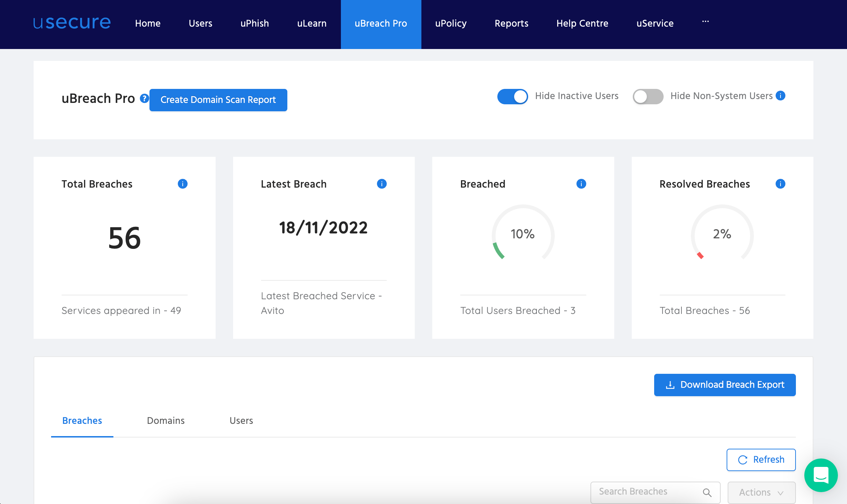Open the uPhish menu item
Viewport: 847px width, 504px height.
pyautogui.click(x=254, y=23)
